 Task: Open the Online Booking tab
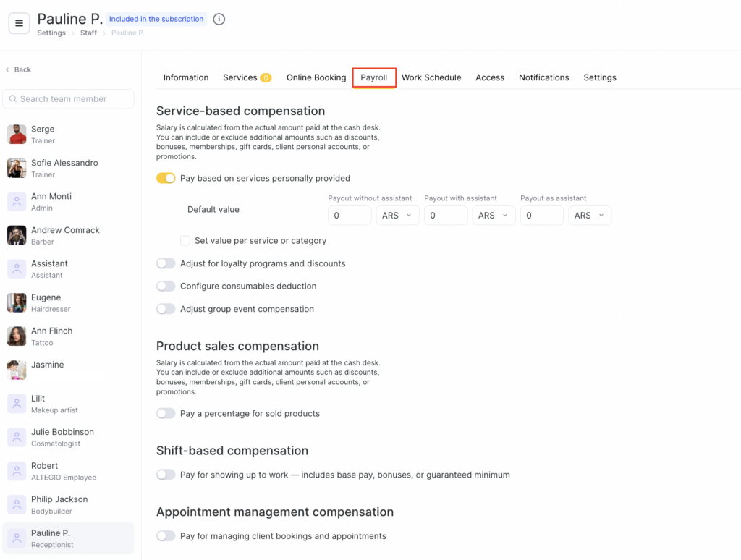coord(316,77)
